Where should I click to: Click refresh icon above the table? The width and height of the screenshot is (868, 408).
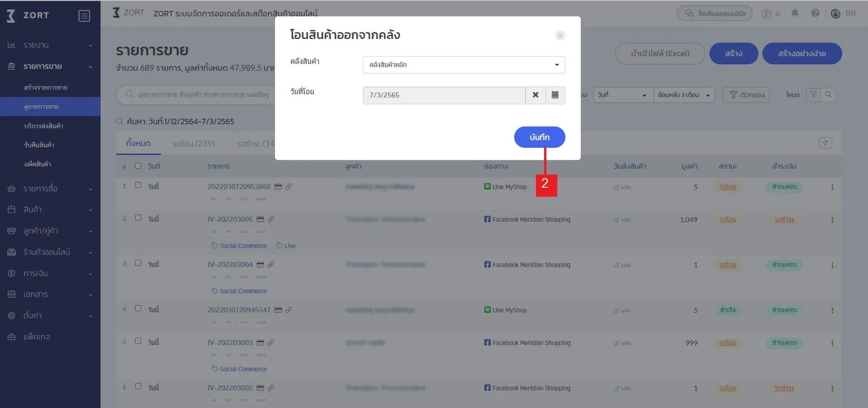click(825, 143)
